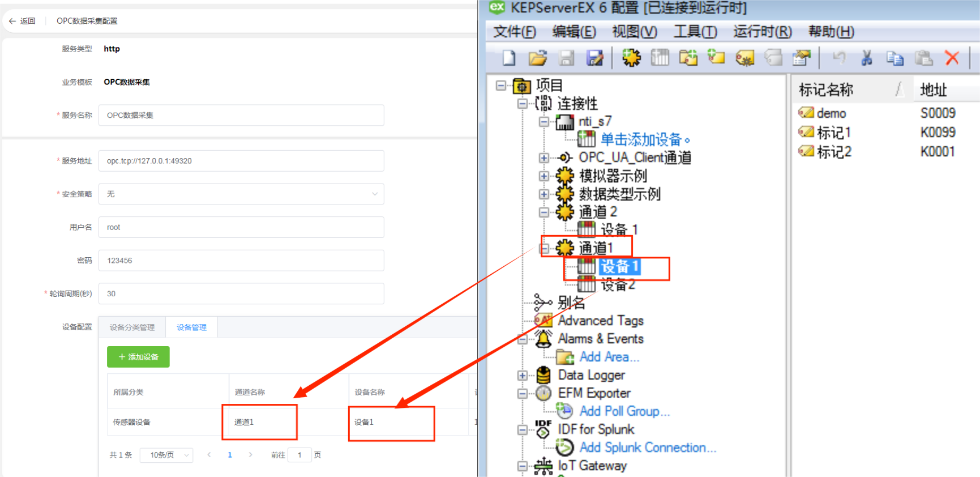
Task: Click the 单击添加设备 link under nti_s7
Action: pos(645,139)
